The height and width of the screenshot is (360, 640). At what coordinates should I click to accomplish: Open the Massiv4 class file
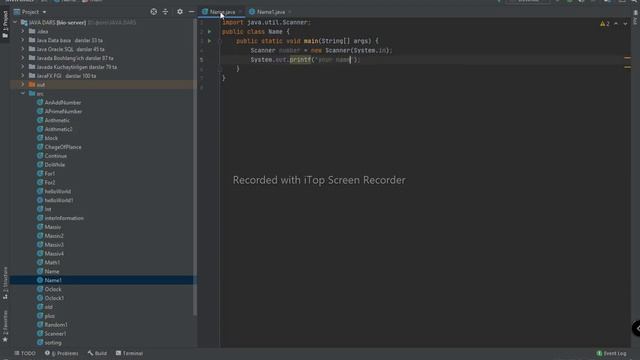pos(54,253)
